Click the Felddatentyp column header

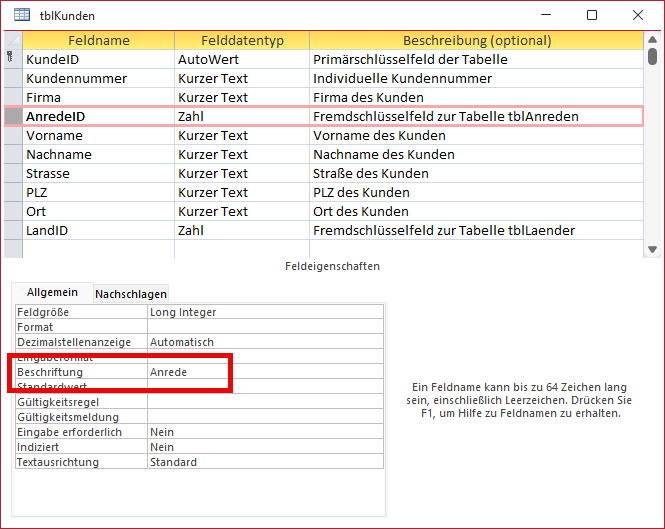pos(242,41)
